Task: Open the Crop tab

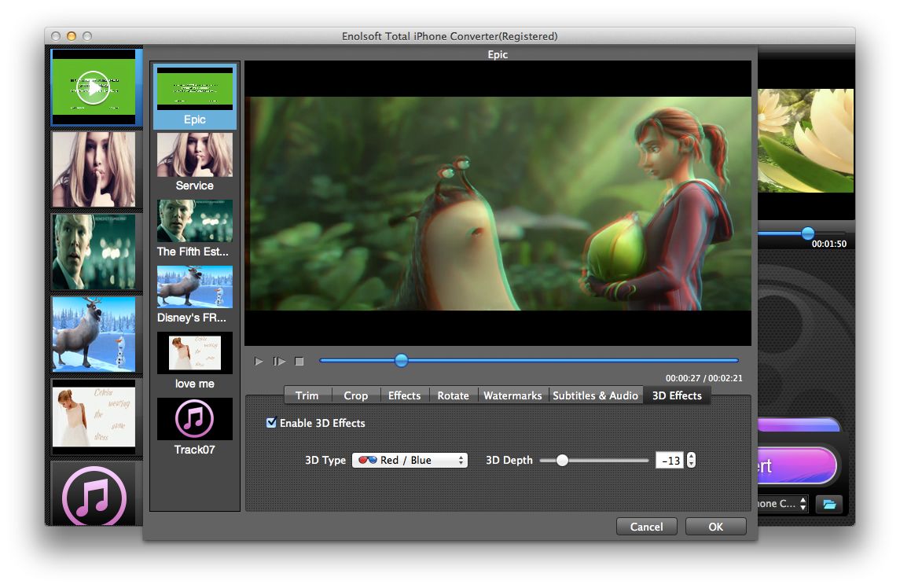Action: [356, 395]
